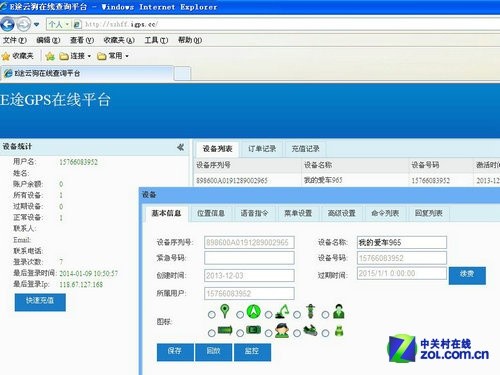Switch to the 订单记录 tab
Viewport: 500px width, 375px height.
(x=262, y=149)
